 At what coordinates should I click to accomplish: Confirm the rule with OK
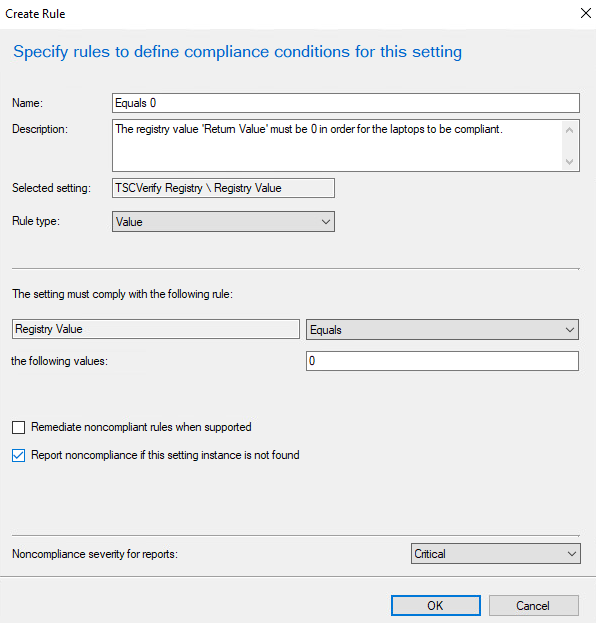(436, 606)
